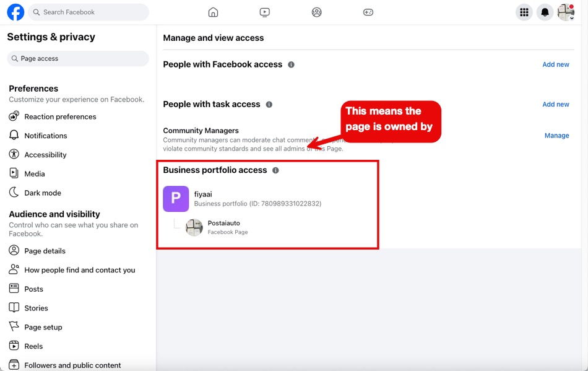This screenshot has height=371, width=588.
Task: Open Dark mode settings
Action: click(42, 193)
